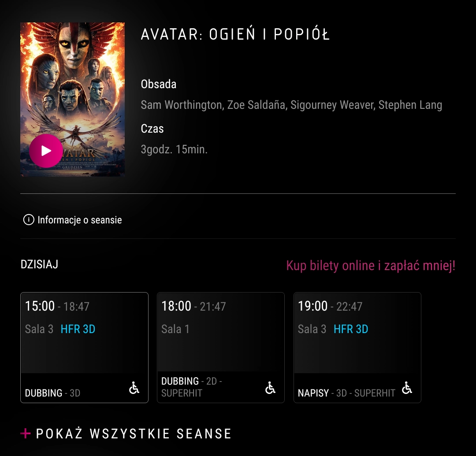476x456 pixels.
Task: Click DUBBING - 3D label on first showing
Action: click(52, 393)
